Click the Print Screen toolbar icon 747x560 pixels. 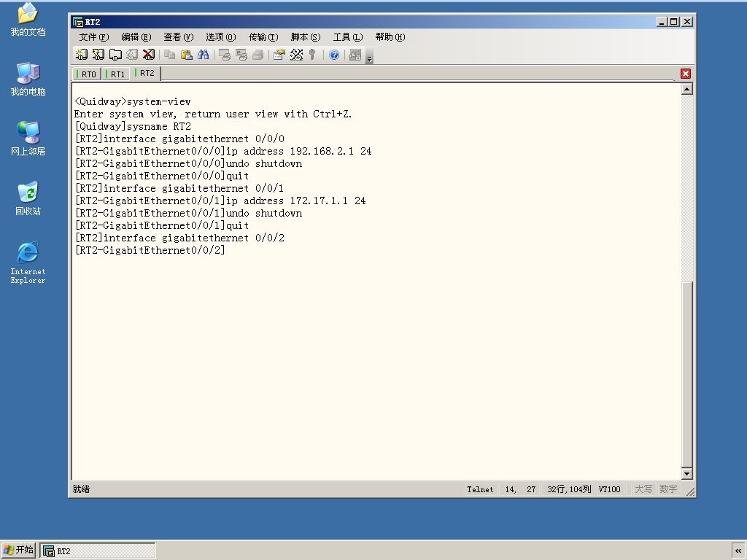pos(225,55)
